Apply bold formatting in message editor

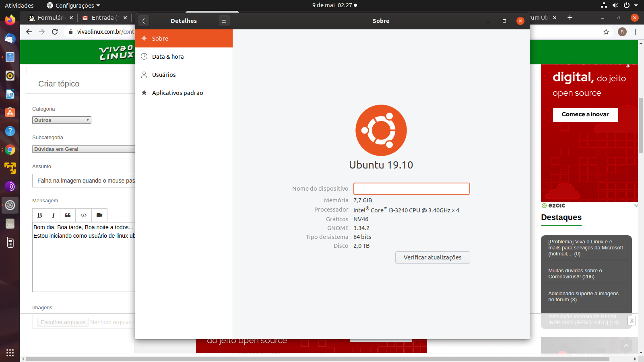(x=39, y=215)
